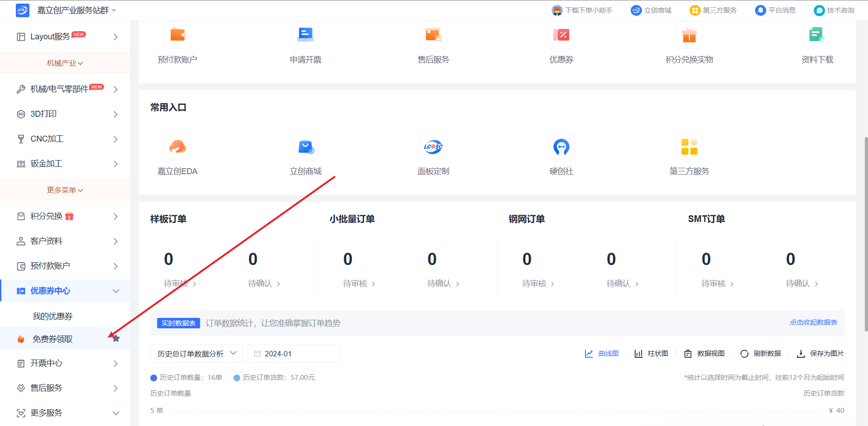View 样板订单 待审核 orders
The height and width of the screenshot is (426, 868).
(180, 284)
